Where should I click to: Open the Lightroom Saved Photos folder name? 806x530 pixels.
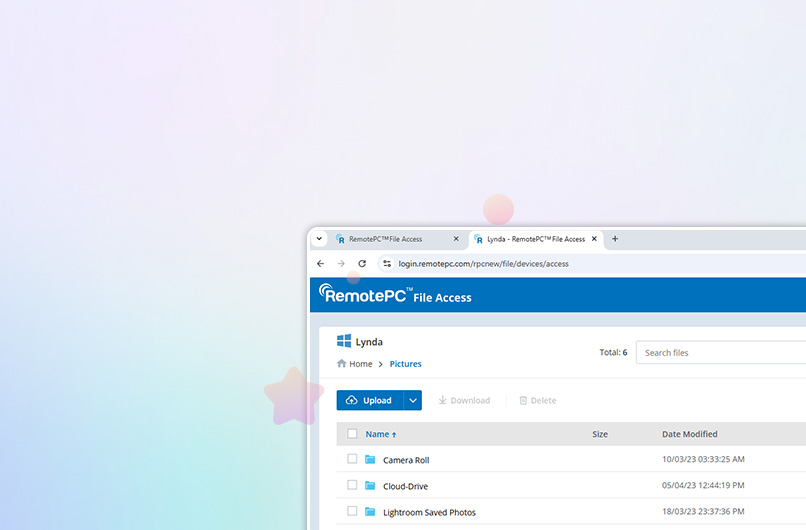click(429, 513)
